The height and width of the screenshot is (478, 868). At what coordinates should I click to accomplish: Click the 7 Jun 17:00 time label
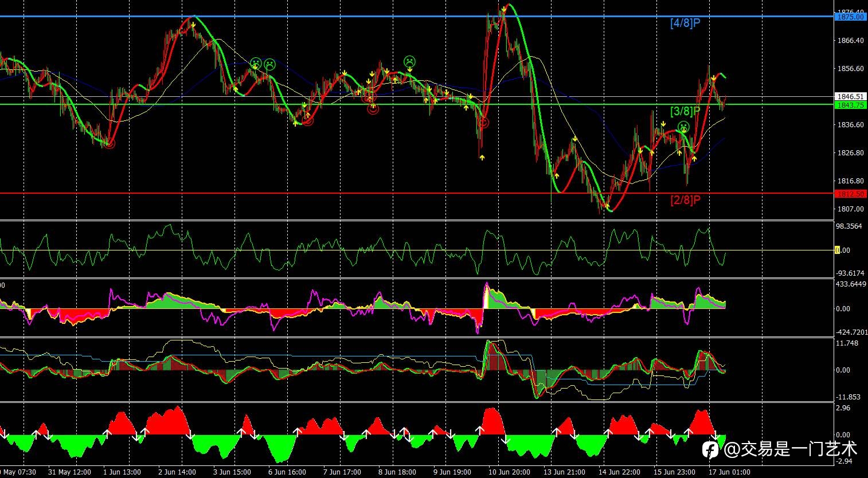[342, 472]
